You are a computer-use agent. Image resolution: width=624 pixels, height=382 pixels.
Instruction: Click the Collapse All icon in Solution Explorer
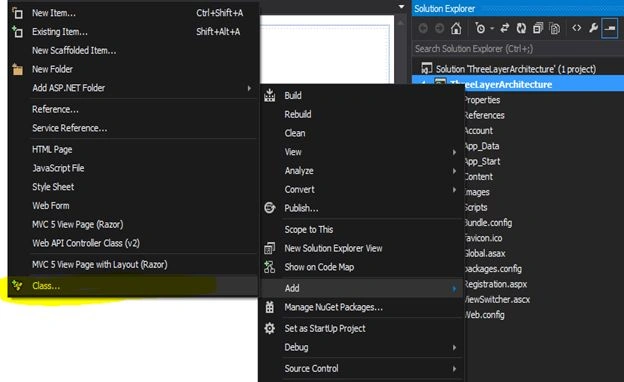pyautogui.click(x=538, y=28)
